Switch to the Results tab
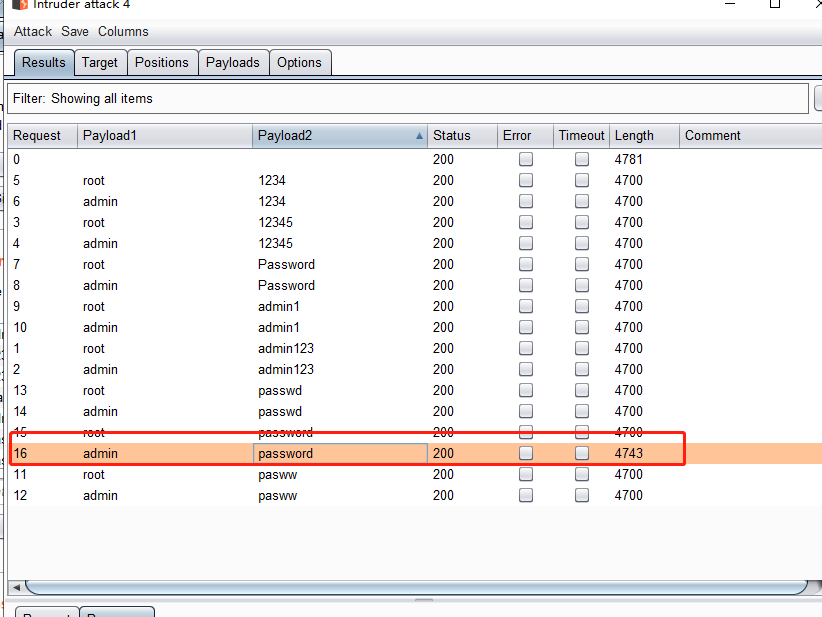Screen dimensions: 822x617 pyautogui.click(x=44, y=62)
